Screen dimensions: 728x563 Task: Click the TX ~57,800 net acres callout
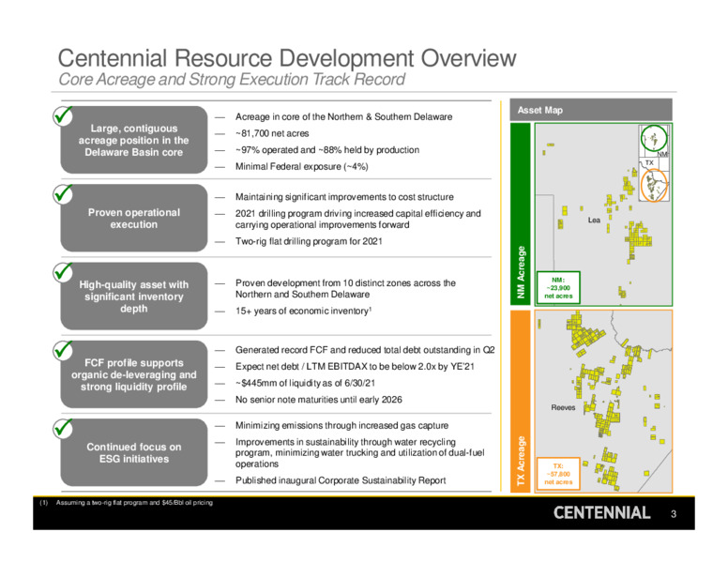(x=558, y=474)
